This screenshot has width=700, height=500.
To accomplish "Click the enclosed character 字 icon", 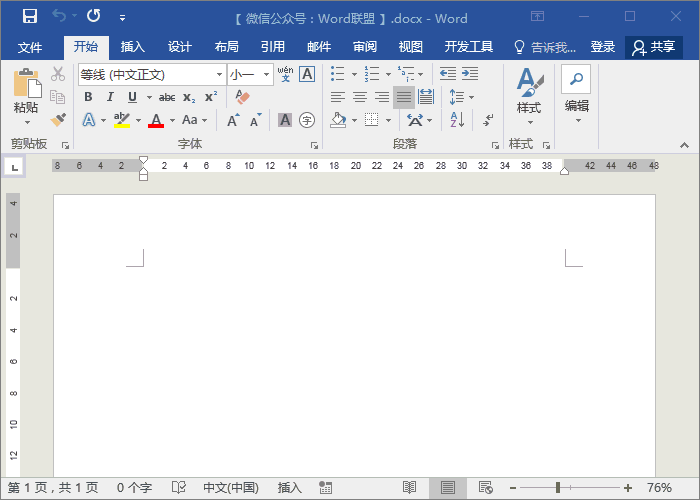I will pos(307,120).
